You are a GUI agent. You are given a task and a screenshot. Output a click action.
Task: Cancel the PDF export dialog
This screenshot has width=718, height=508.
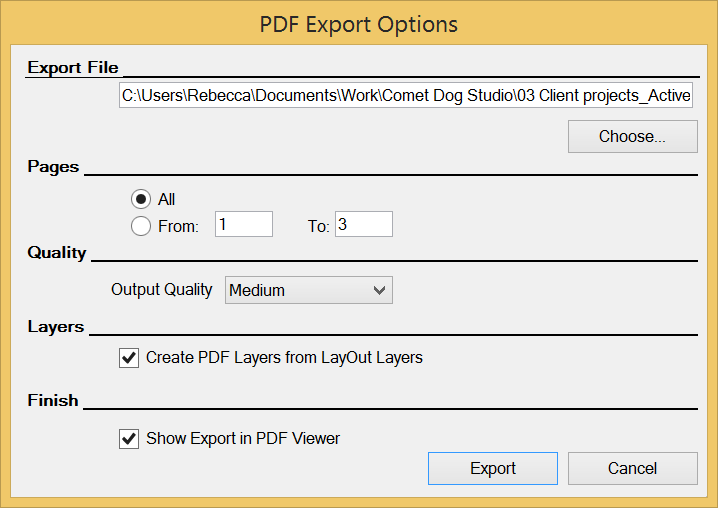coord(632,468)
